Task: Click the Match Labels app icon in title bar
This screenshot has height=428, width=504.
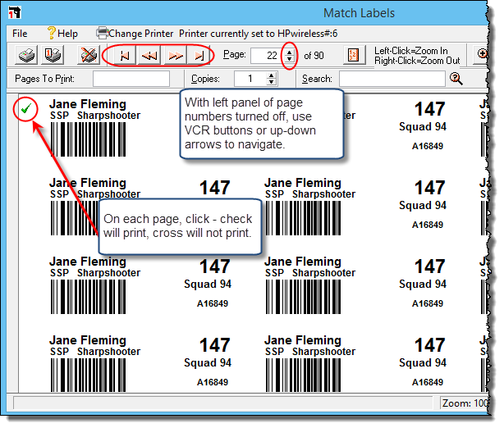Action: (15, 13)
